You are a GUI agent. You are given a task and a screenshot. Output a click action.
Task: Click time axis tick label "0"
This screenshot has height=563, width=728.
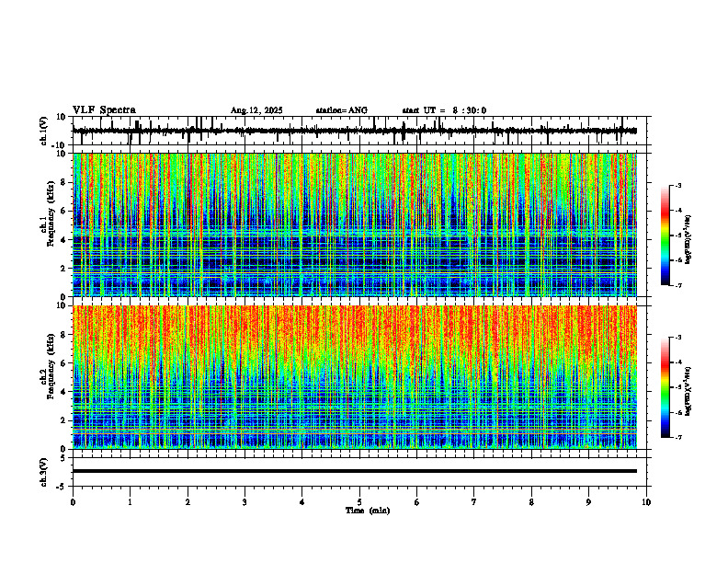[x=73, y=502]
